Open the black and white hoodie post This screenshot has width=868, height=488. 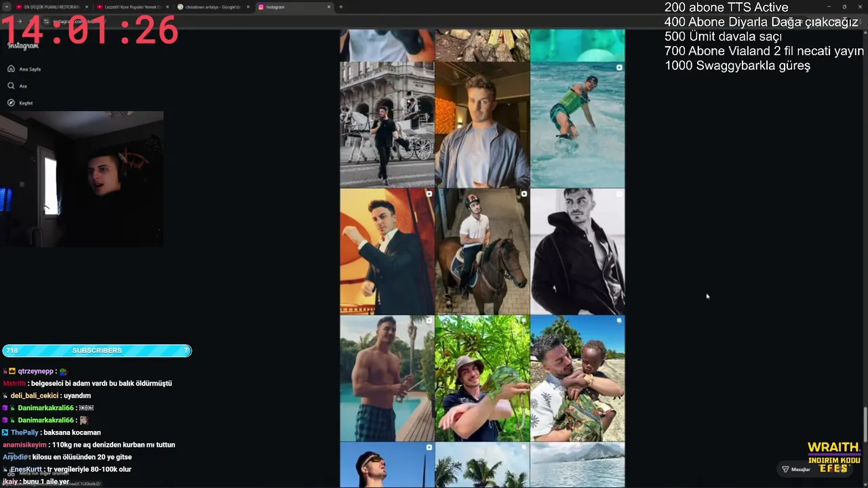577,251
